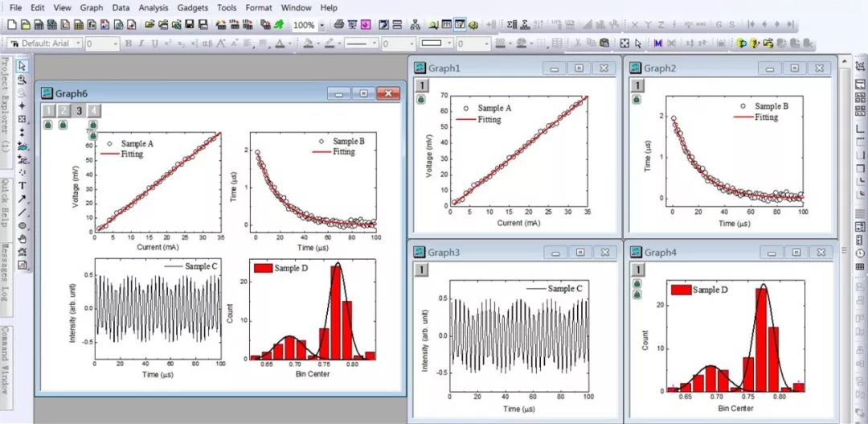
Task: Click the lock icon in Graph2 window
Action: click(637, 99)
